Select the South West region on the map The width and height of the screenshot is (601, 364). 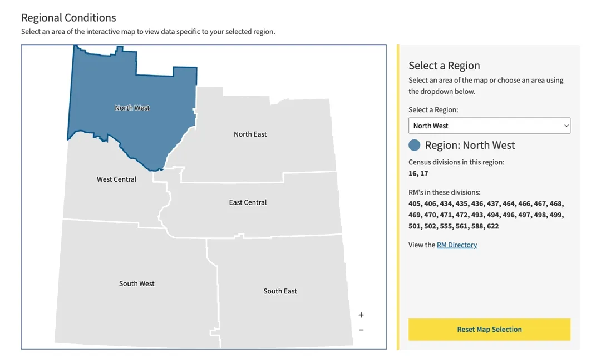[136, 283]
